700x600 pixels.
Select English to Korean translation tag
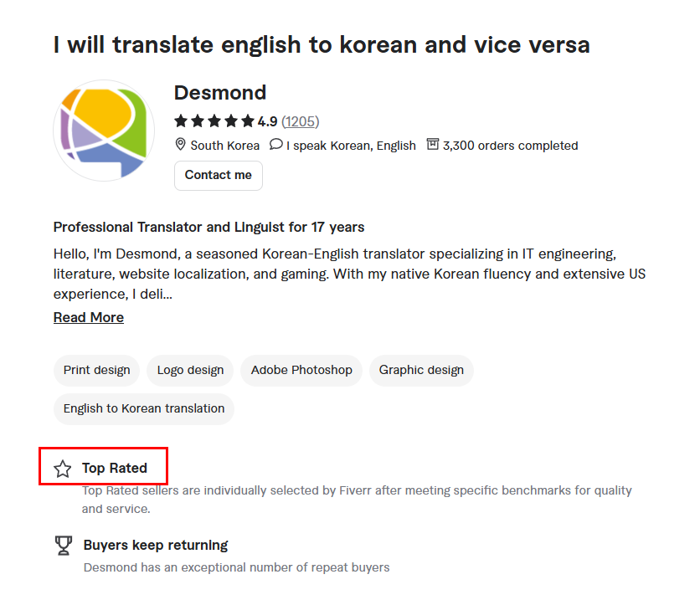[x=144, y=408]
